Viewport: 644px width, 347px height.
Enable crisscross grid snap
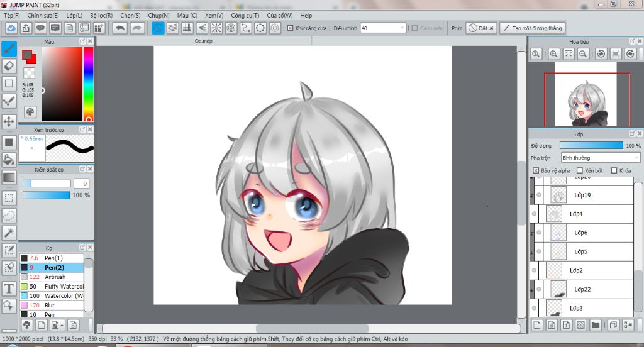coord(187,28)
